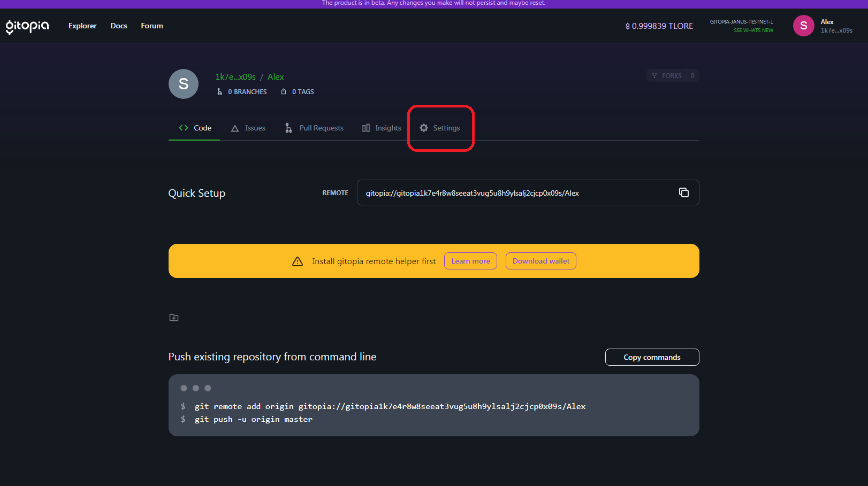Copy the remote URL with the copy icon

683,192
